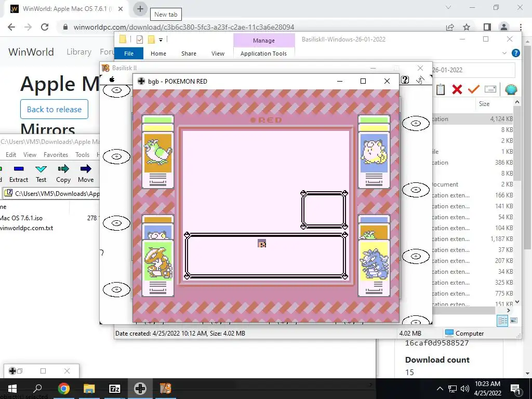Screen dimensions: 532x399
Task: Open Explorer help with the blue question mark
Action: (x=516, y=53)
